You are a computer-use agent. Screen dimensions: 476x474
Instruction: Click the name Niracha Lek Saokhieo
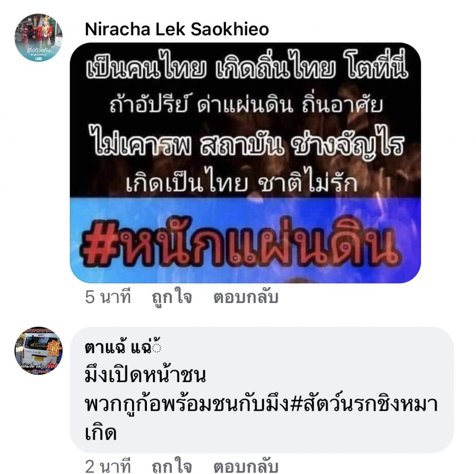point(177,29)
